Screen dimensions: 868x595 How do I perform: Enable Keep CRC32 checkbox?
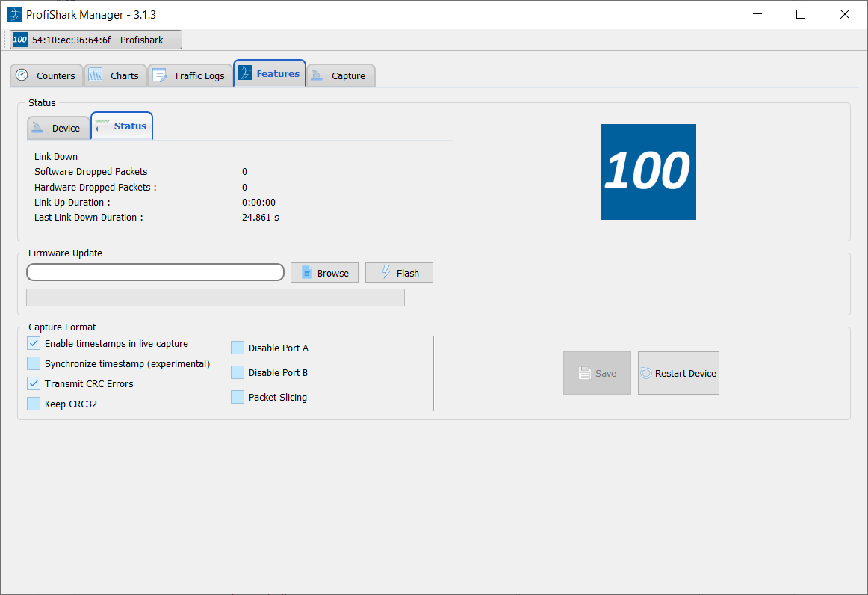click(34, 404)
